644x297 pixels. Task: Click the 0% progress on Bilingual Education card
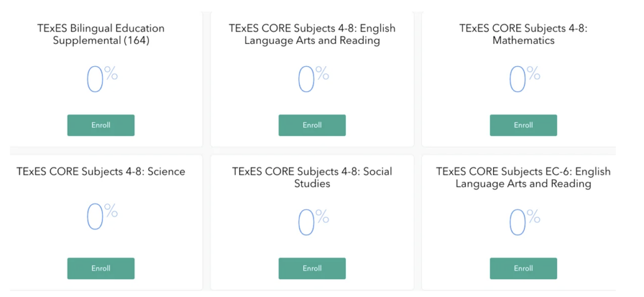click(101, 80)
